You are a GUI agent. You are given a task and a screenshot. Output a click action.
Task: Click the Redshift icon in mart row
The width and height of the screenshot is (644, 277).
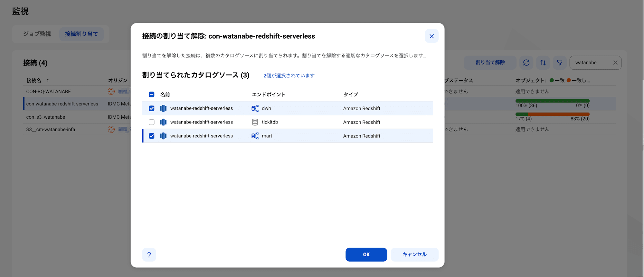(x=163, y=136)
